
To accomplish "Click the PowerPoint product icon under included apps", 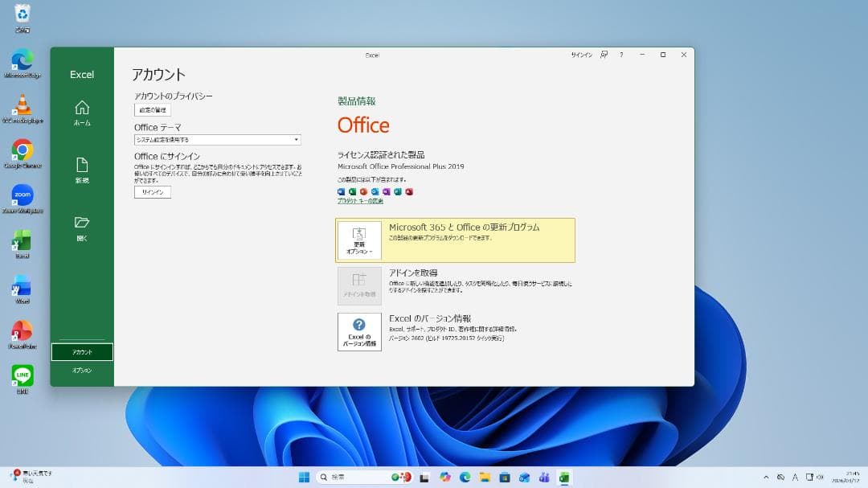I will pos(364,191).
